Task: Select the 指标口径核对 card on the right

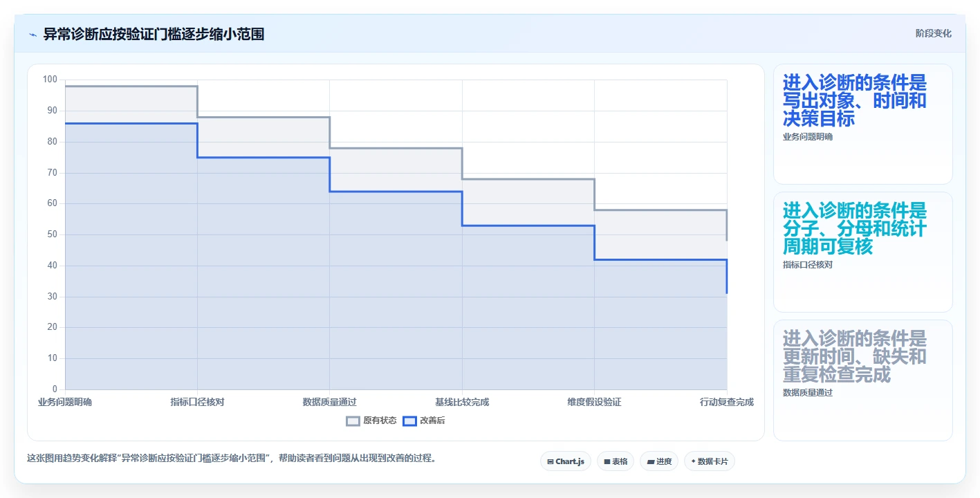Action: 862,252
